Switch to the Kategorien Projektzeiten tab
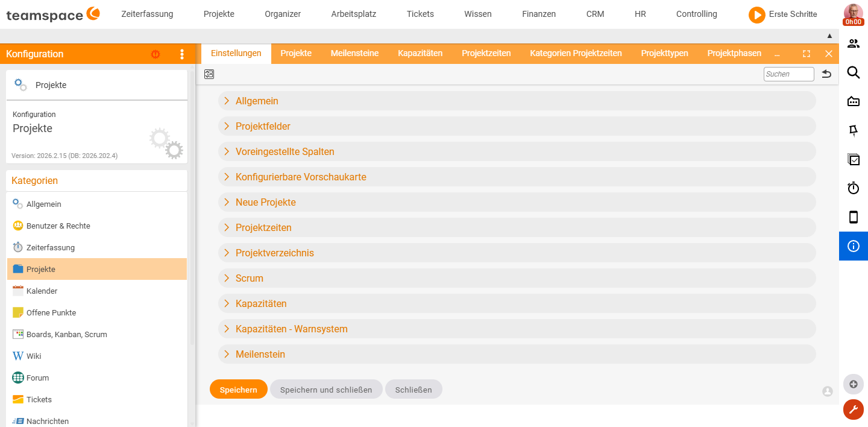Image resolution: width=868 pixels, height=427 pixels. click(576, 53)
